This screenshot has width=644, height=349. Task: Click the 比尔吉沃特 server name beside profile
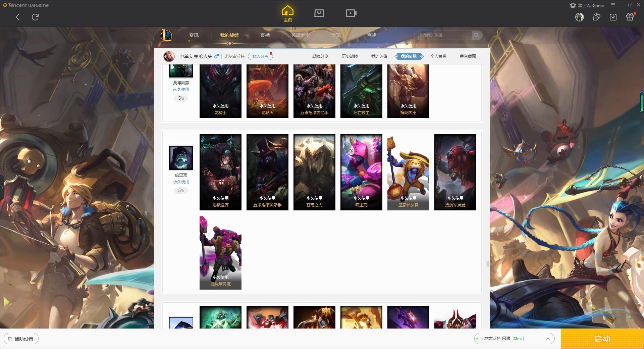234,56
